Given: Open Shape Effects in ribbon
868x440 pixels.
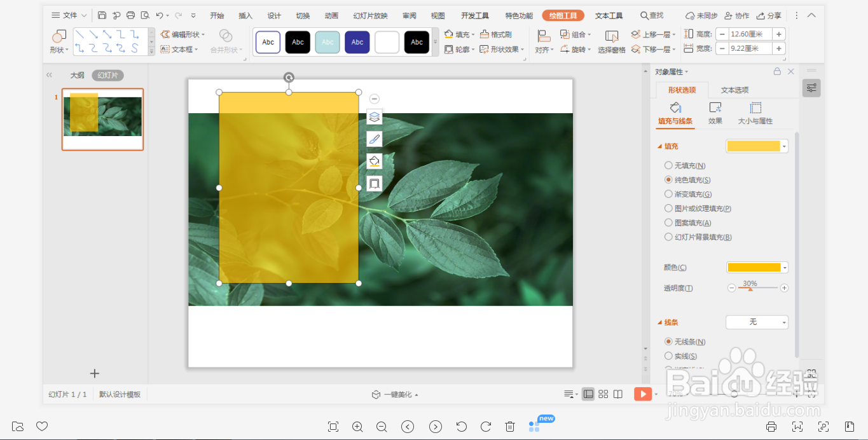Looking at the screenshot, I should [502, 49].
